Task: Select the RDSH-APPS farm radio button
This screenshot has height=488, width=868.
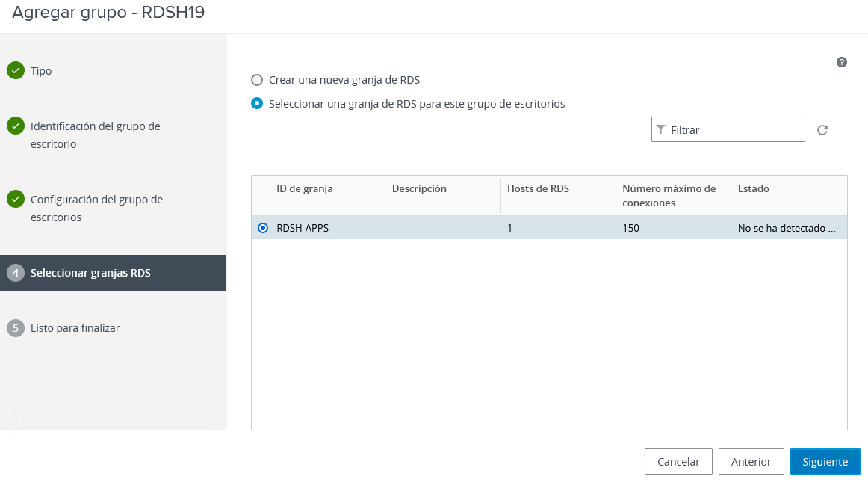Action: 263,228
